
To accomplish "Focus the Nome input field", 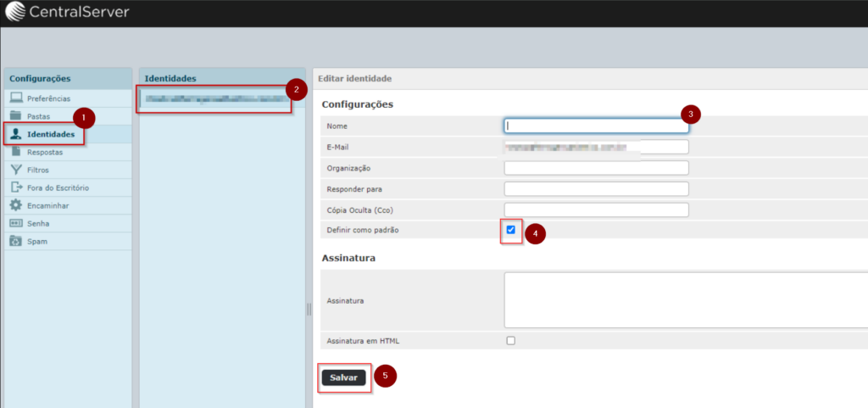I will (x=596, y=126).
